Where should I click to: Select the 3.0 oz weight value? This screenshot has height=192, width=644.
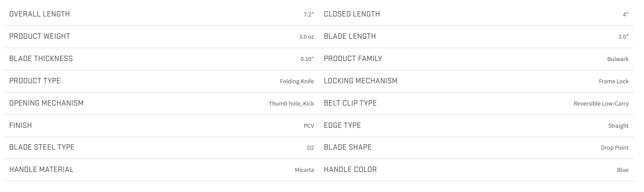306,37
